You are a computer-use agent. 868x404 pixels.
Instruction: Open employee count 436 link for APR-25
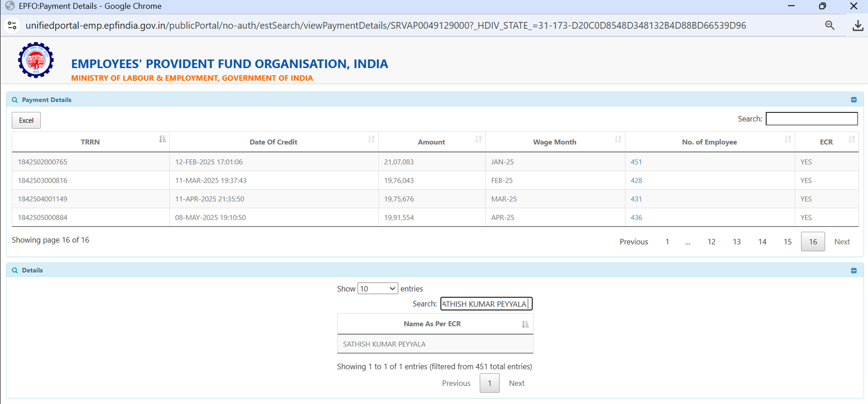(636, 218)
